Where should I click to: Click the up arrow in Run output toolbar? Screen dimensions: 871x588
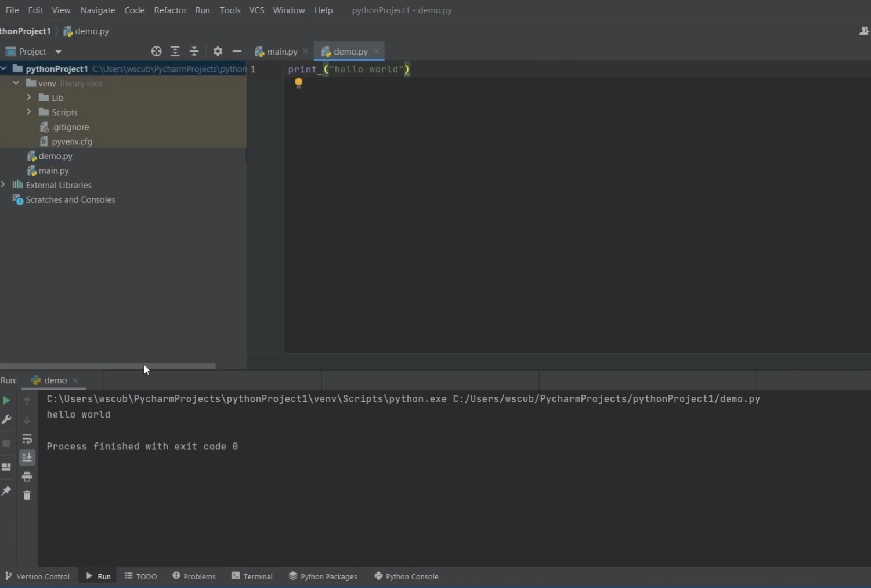pyautogui.click(x=27, y=401)
